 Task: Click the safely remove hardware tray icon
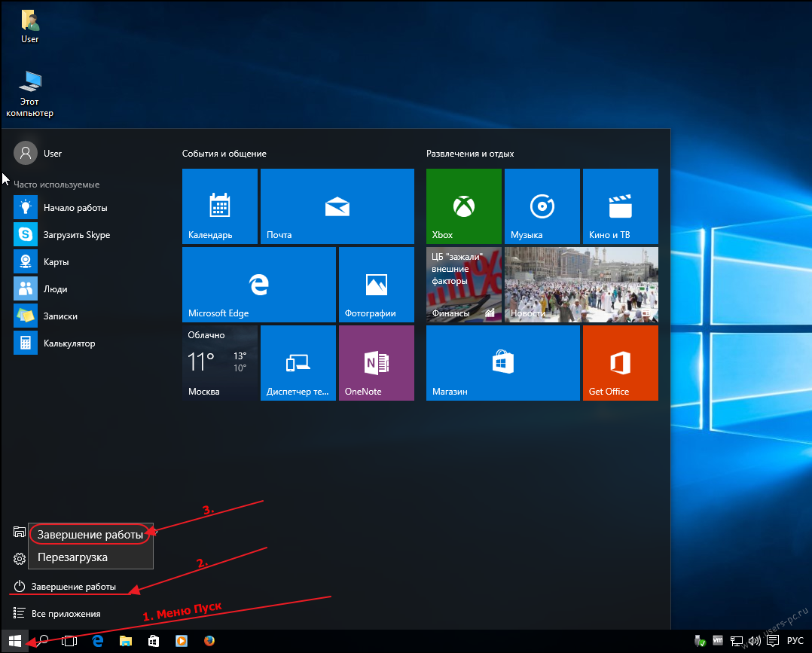(x=700, y=641)
